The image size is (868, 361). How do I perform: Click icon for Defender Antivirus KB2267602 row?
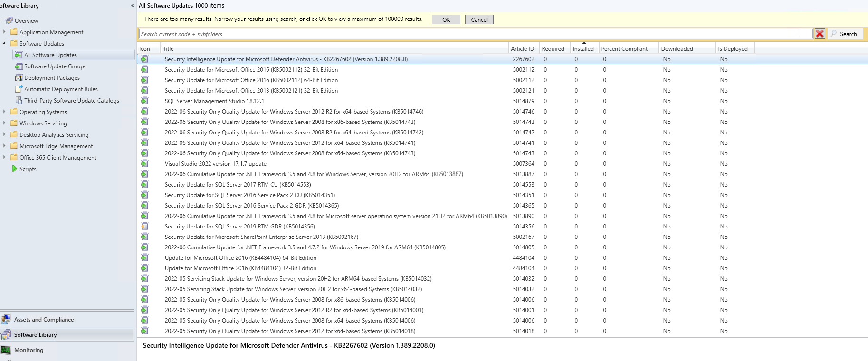pos(144,59)
